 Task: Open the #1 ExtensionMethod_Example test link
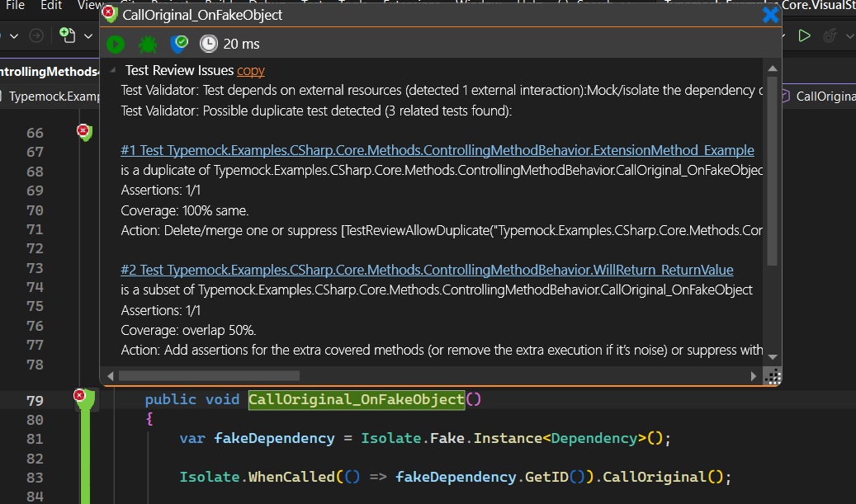437,150
